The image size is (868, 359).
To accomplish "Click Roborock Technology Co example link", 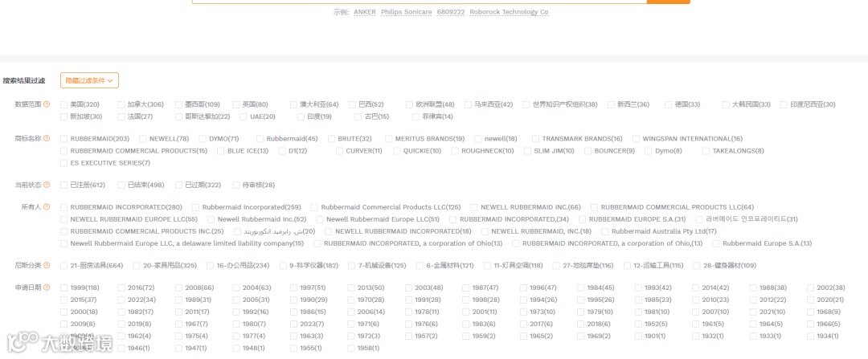I will [509, 11].
